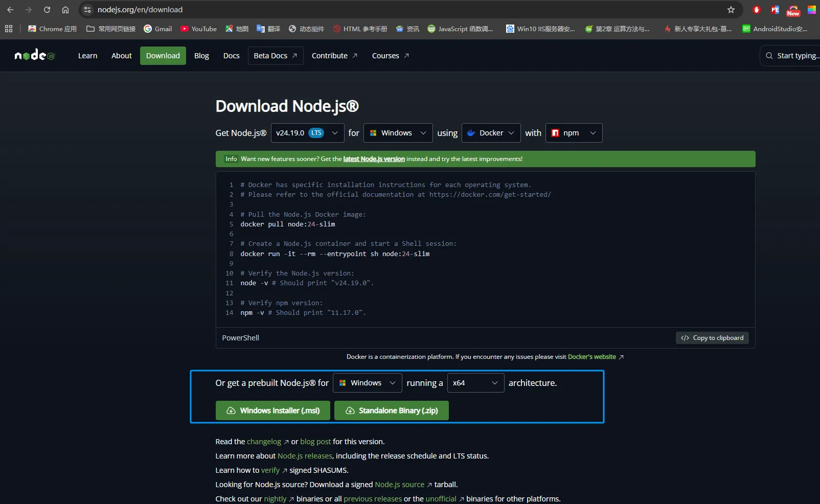Click the Node.js logo in the header
This screenshot has width=820, height=504.
pos(34,55)
